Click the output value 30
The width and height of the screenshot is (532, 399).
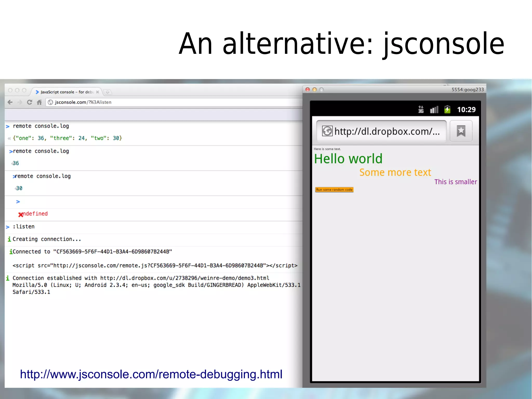point(19,188)
